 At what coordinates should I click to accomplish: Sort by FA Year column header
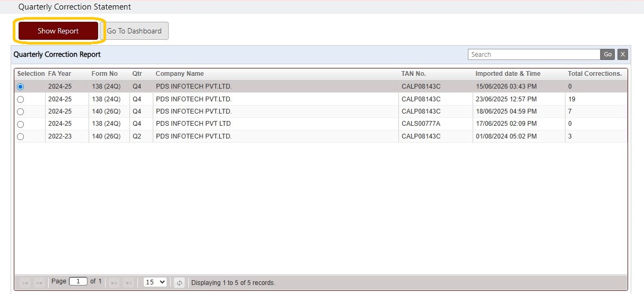coord(59,74)
